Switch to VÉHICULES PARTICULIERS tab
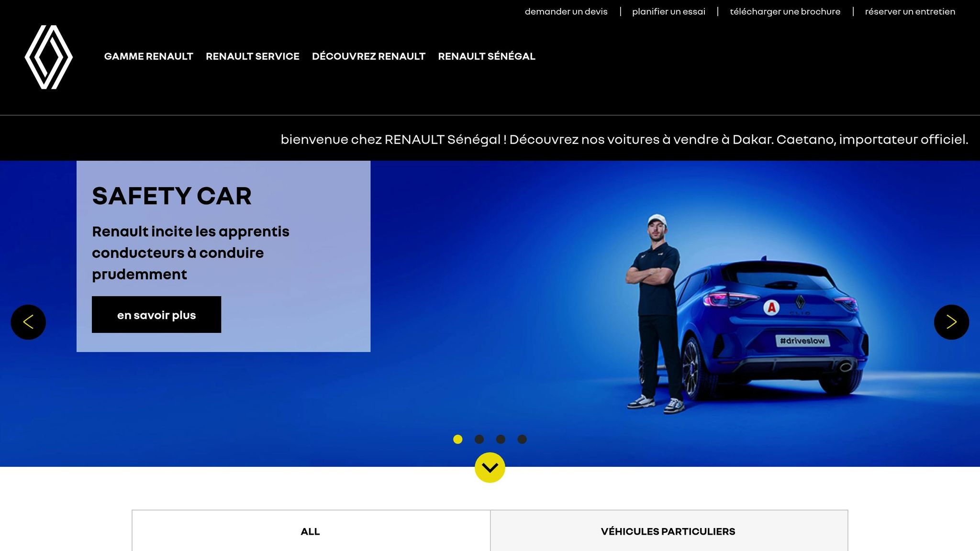 pos(669,531)
